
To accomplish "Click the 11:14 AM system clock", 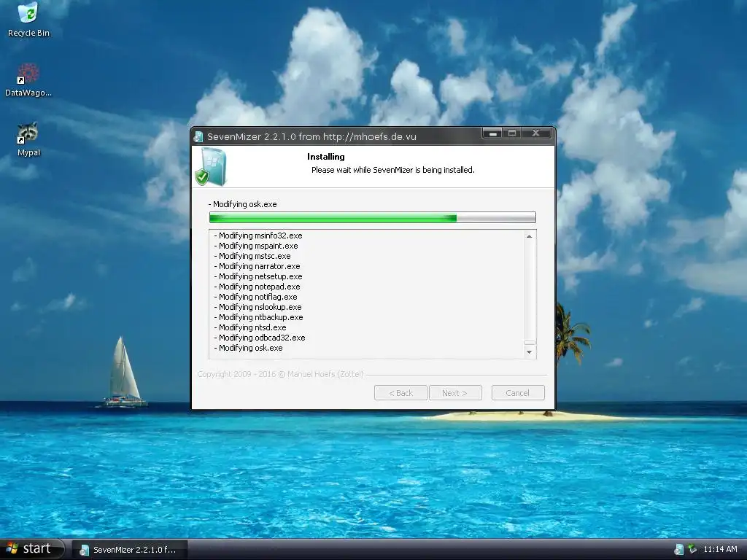I will coord(720,550).
